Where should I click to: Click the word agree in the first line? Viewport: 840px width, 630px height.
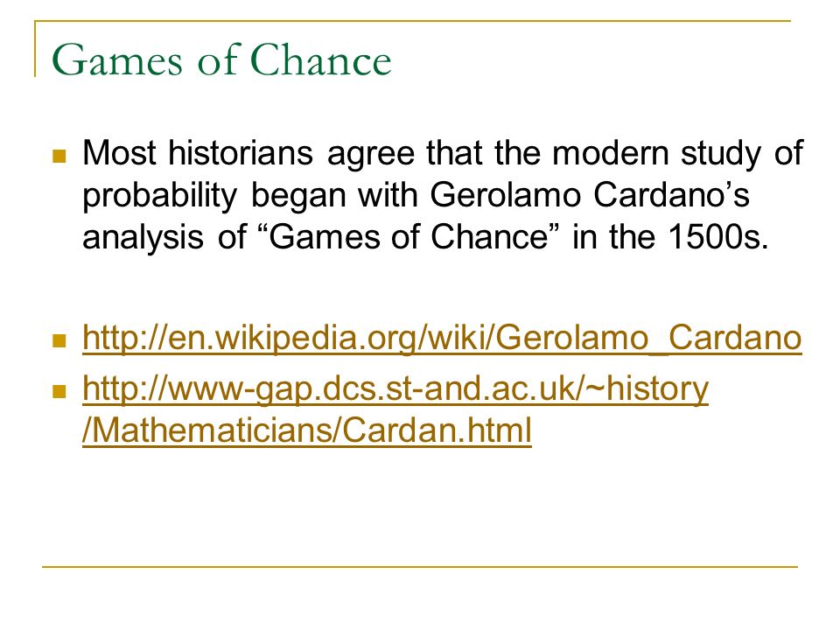pos(371,154)
